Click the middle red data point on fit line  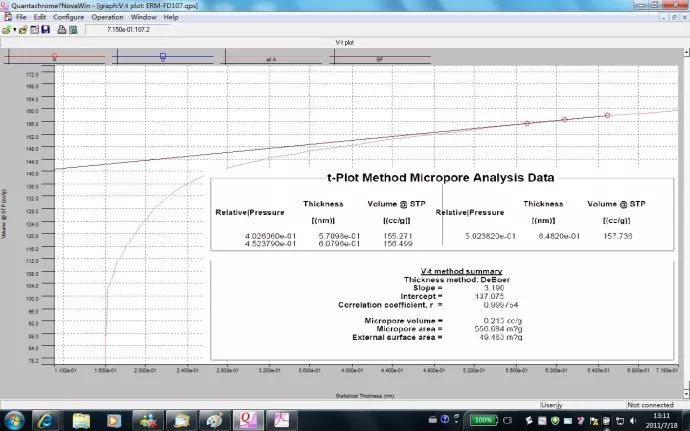(565, 119)
